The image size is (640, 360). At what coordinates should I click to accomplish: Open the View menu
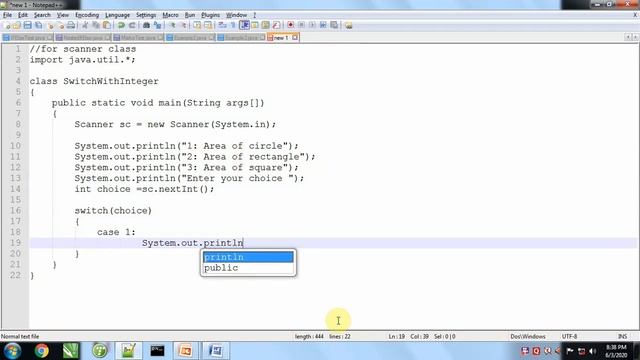coord(62,15)
